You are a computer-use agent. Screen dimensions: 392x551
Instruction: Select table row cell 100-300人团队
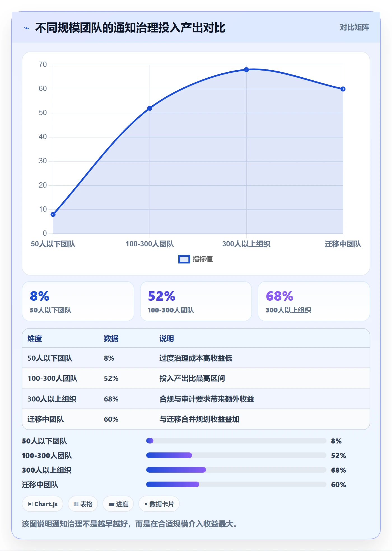click(x=52, y=379)
